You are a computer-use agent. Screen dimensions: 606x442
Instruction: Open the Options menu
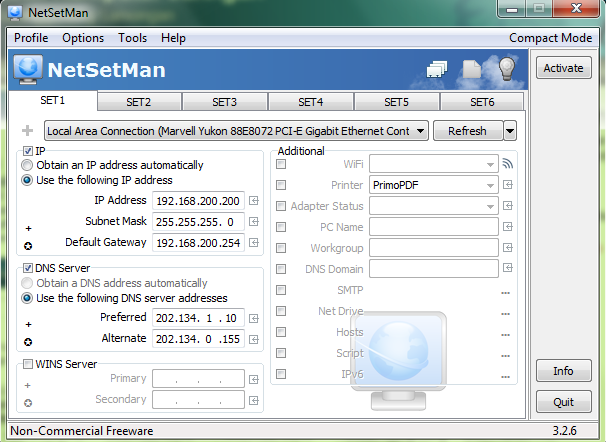(83, 38)
